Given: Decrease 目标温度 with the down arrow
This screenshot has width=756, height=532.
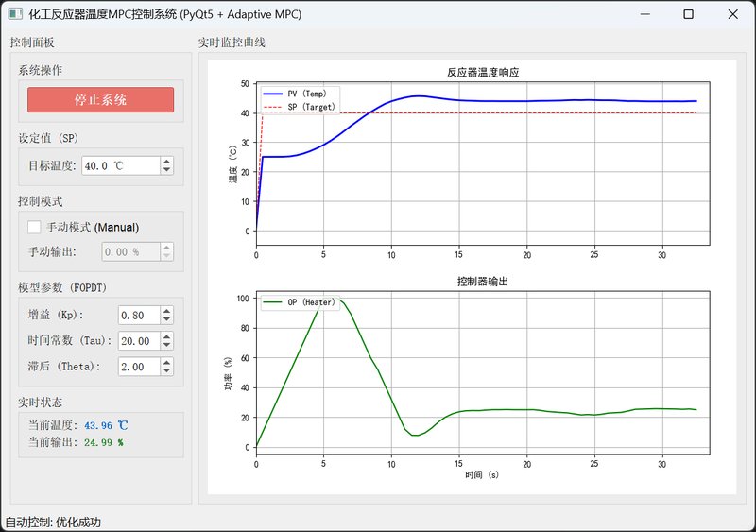Looking at the screenshot, I should click(x=167, y=170).
